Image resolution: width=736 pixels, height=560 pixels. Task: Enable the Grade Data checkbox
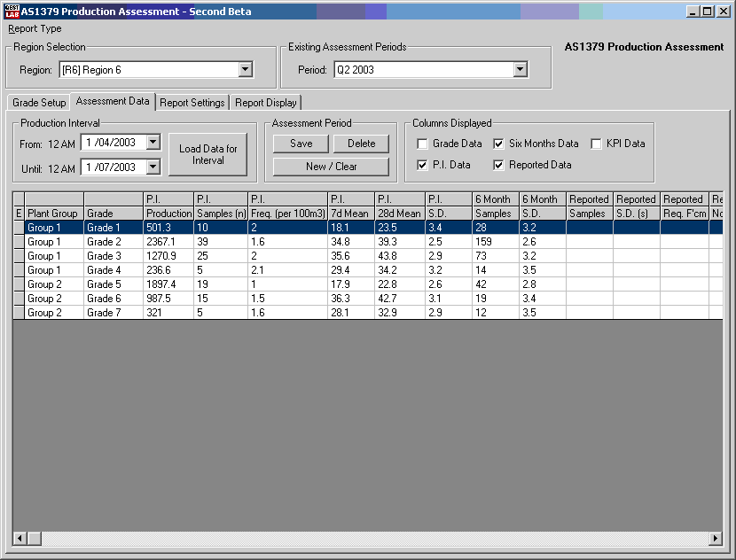[423, 144]
